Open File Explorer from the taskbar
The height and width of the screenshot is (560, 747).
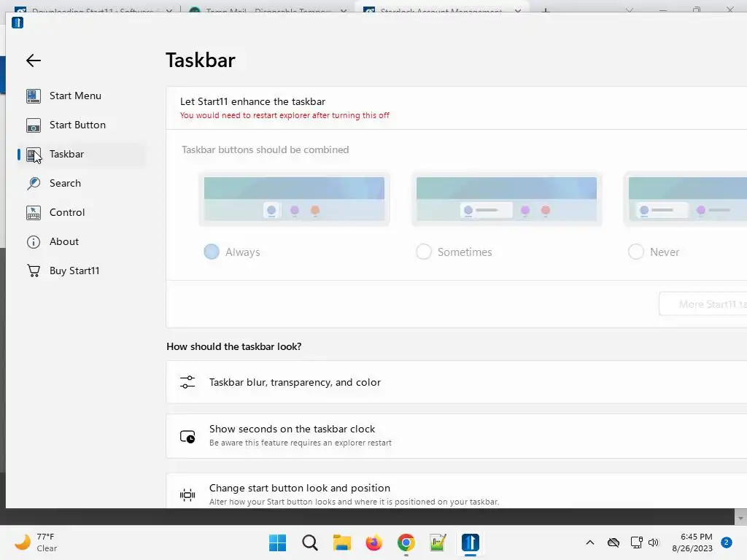pos(341,542)
